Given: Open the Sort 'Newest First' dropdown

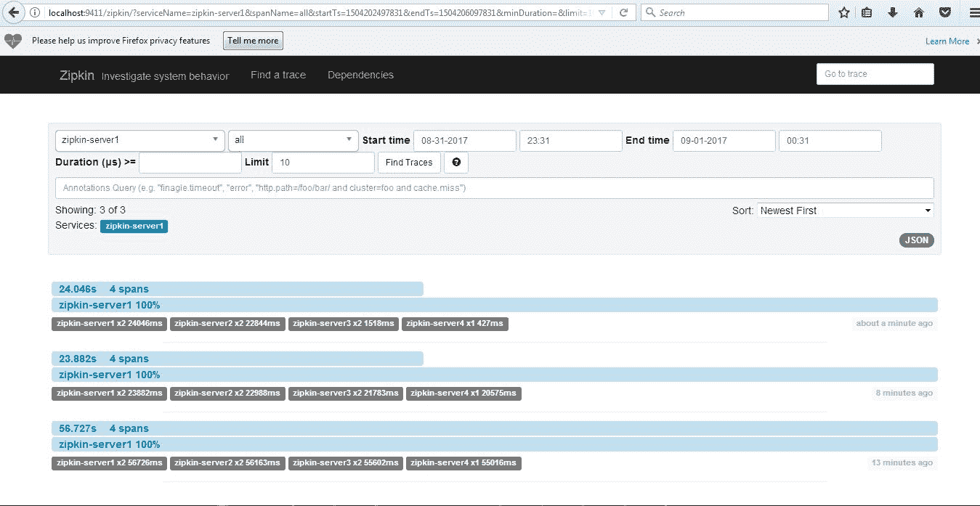Looking at the screenshot, I should 846,211.
